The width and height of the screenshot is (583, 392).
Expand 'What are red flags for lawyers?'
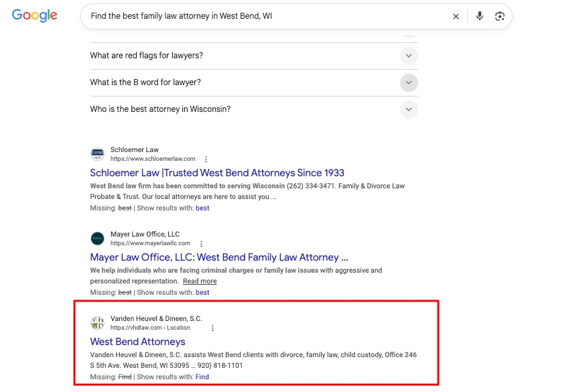point(254,56)
